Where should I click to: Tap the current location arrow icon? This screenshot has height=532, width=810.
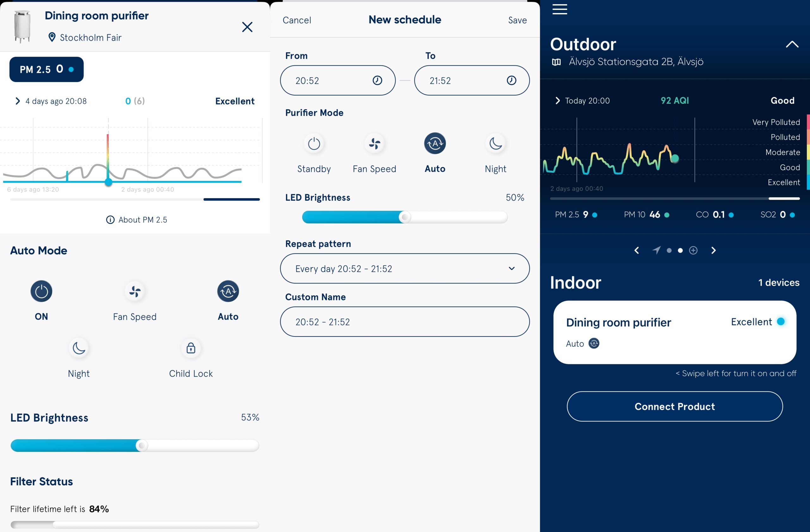(x=656, y=251)
